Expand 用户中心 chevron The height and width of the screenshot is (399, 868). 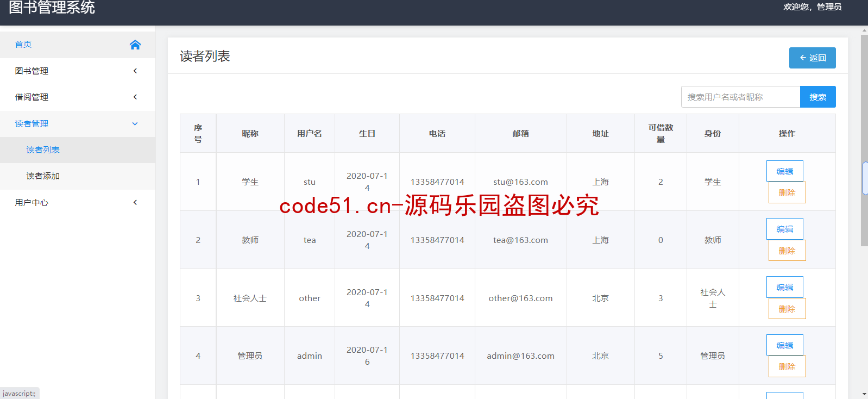click(x=135, y=202)
